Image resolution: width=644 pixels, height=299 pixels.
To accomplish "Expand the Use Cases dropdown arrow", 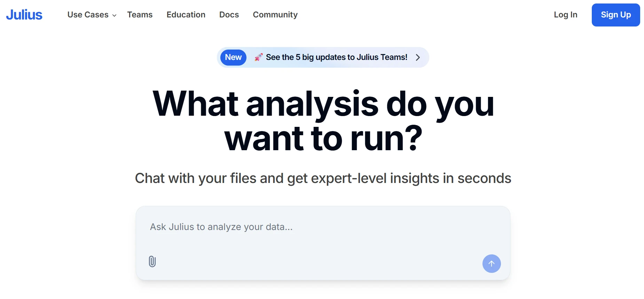I will [114, 15].
